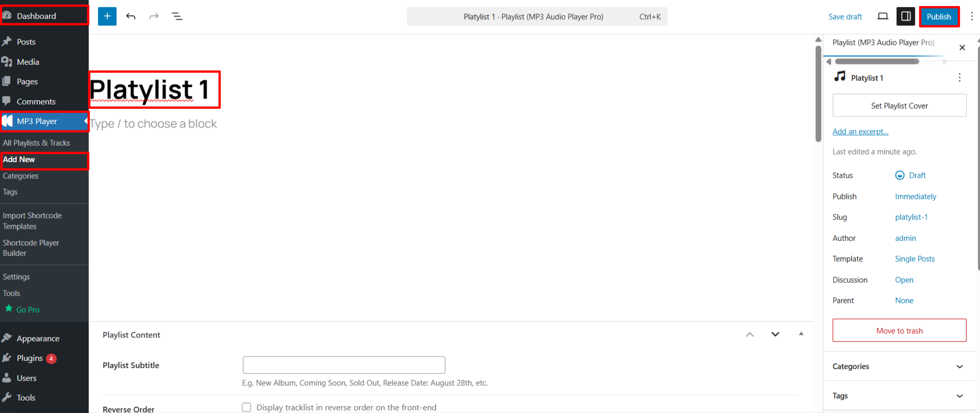
Task: Open the document overview list icon
Action: click(177, 16)
